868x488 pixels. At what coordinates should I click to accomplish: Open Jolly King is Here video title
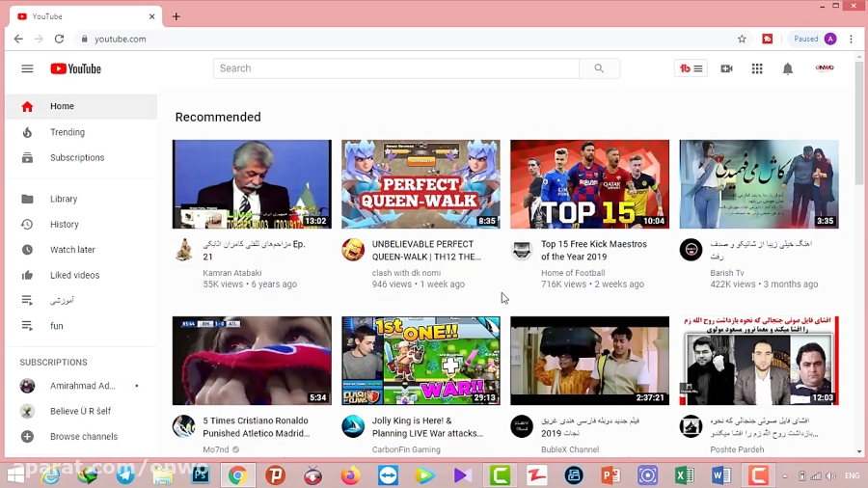tap(427, 426)
